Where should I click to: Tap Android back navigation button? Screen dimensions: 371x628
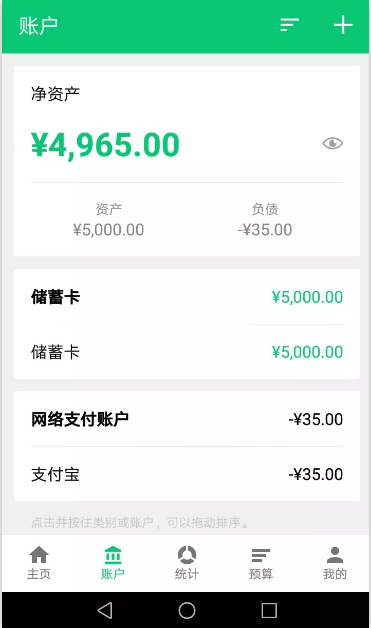pyautogui.click(x=105, y=610)
